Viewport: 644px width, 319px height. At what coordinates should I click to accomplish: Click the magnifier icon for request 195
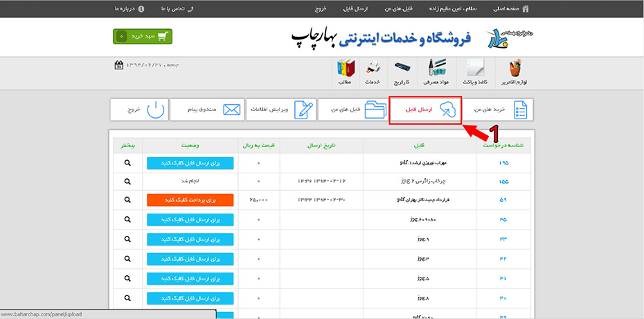[x=127, y=163]
